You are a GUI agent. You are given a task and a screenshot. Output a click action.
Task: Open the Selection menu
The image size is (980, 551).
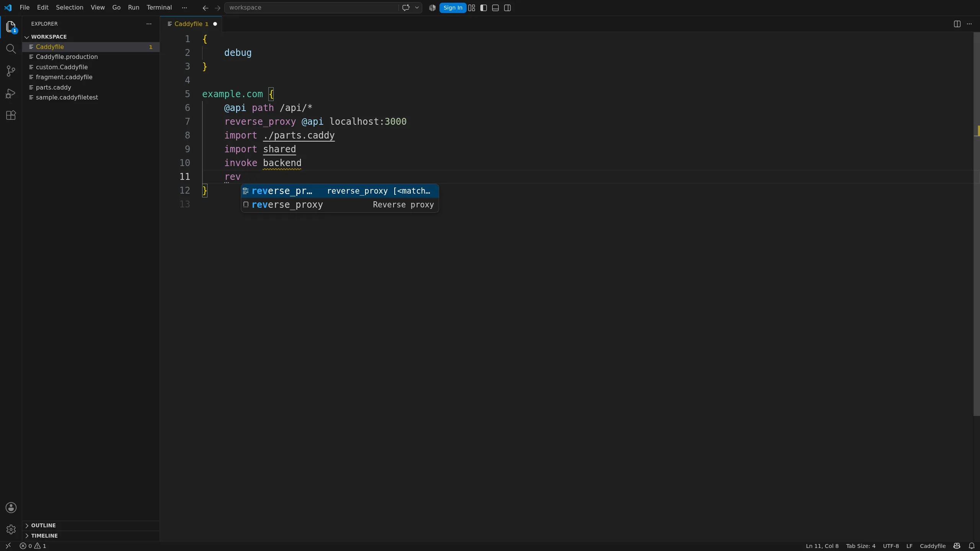coord(69,8)
